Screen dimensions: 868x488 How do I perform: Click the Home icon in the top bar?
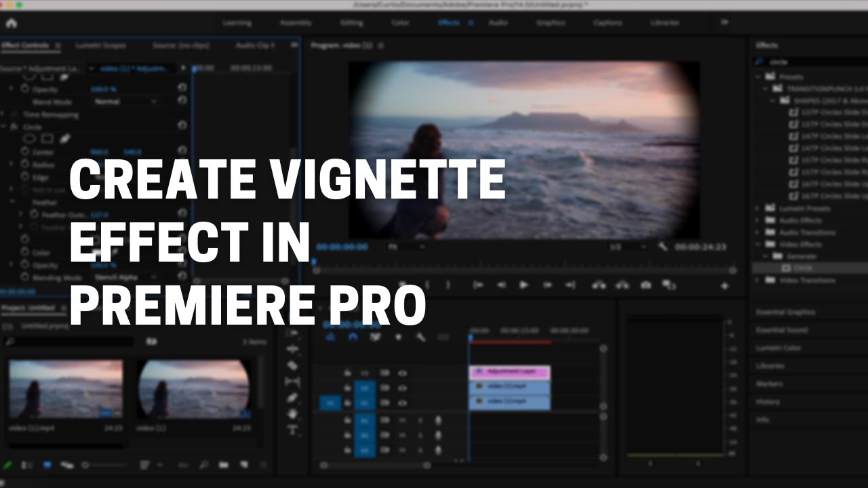(x=11, y=23)
